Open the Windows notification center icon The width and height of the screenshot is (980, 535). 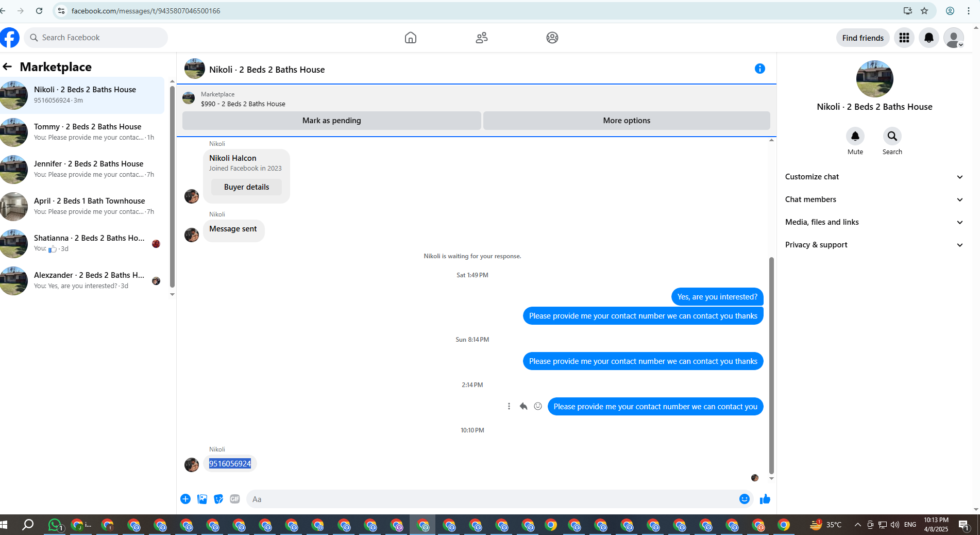(x=964, y=525)
